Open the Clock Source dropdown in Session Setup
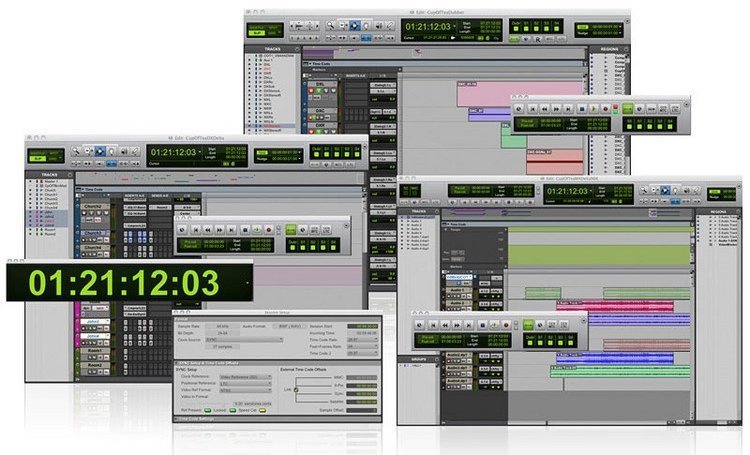750x455 pixels. [x=244, y=338]
